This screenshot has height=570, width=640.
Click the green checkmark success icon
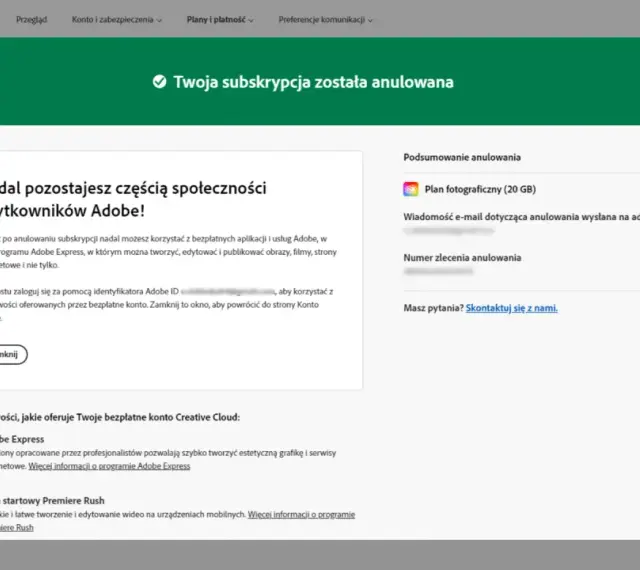(x=160, y=82)
